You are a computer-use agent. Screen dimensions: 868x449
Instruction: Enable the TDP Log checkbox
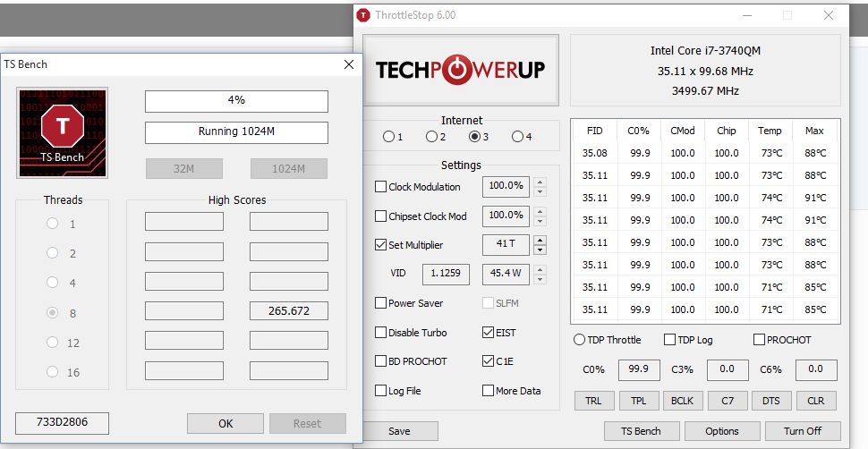tap(670, 339)
